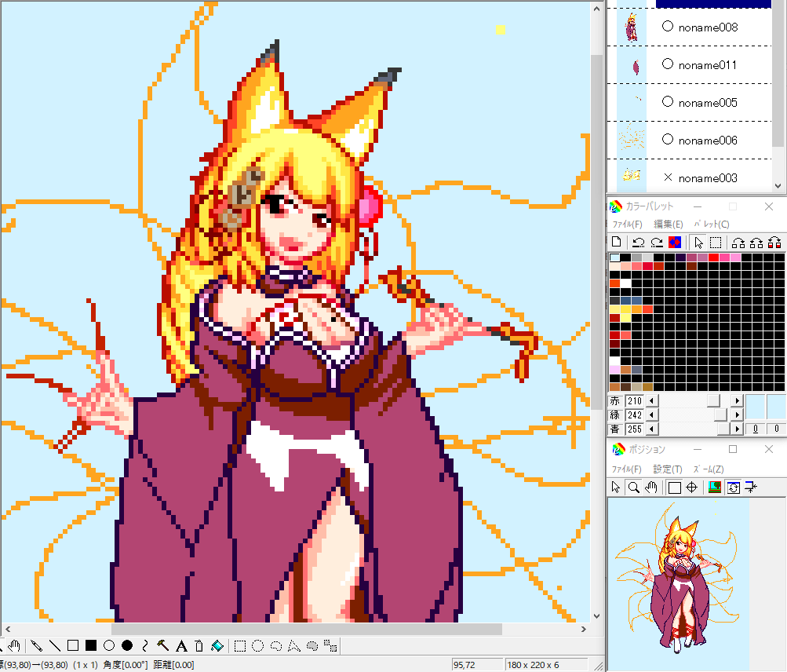Open パレット(C) menu in Color Palette window
The width and height of the screenshot is (787, 672).
click(x=711, y=224)
